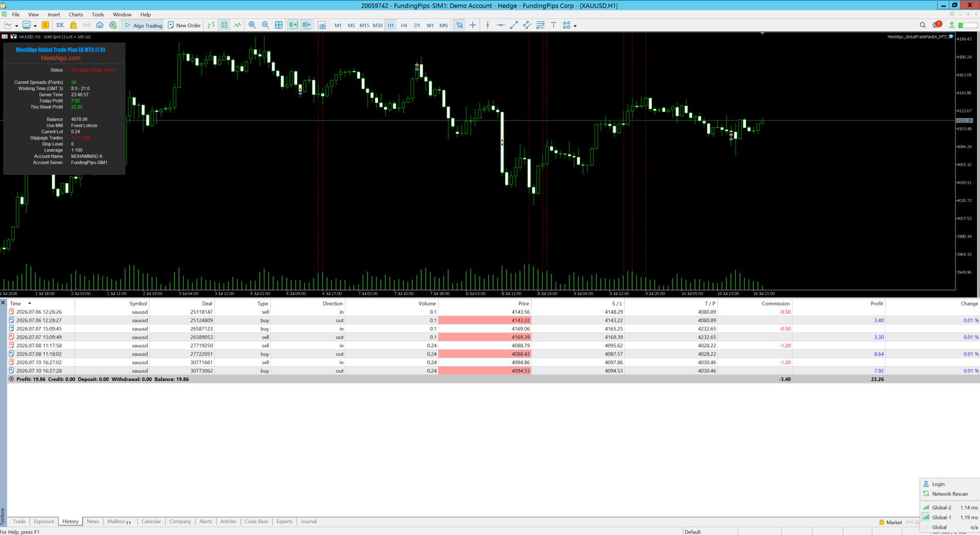Open the Insert menu
This screenshot has height=535, width=980.
[x=54, y=14]
